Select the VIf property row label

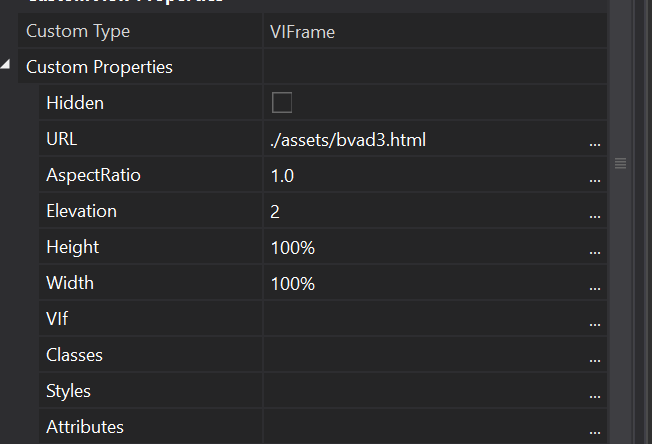57,319
